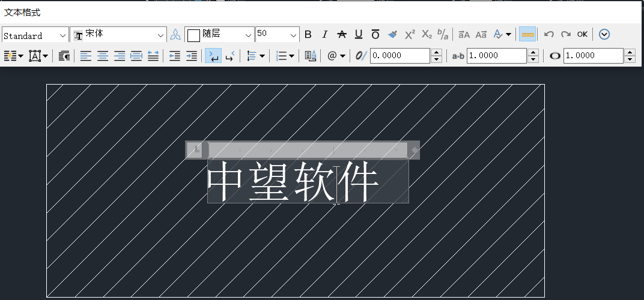
Task: Toggle bold formatting
Action: [x=308, y=35]
